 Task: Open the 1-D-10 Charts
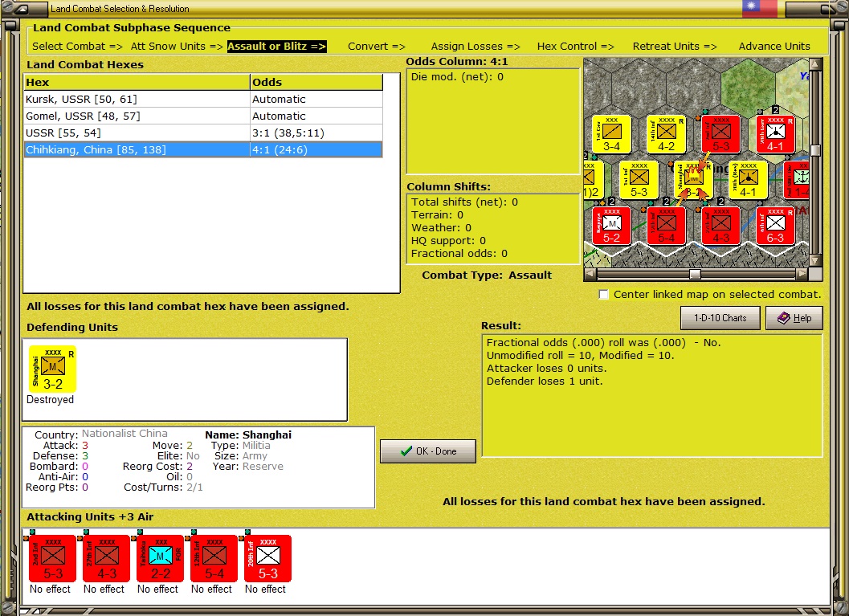click(720, 318)
